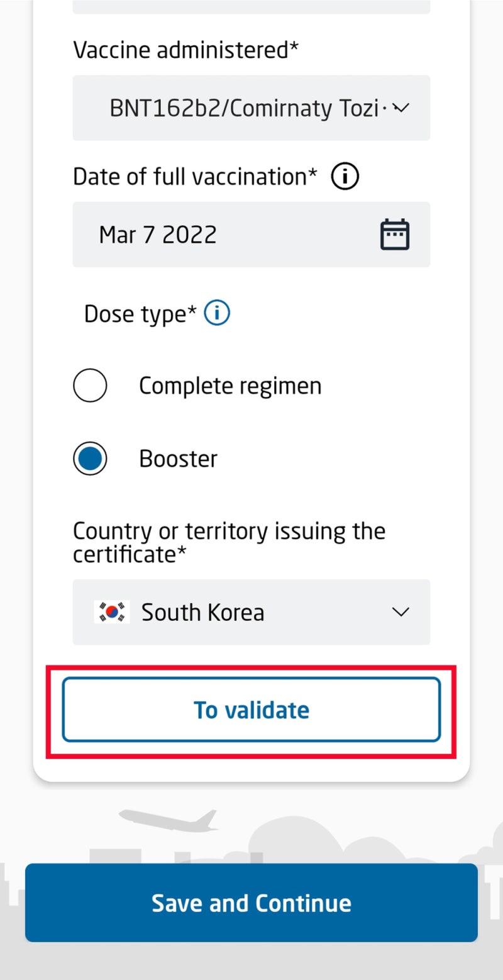The height and width of the screenshot is (980, 503).
Task: Tap the partially visible field at top
Action: tap(251, 6)
